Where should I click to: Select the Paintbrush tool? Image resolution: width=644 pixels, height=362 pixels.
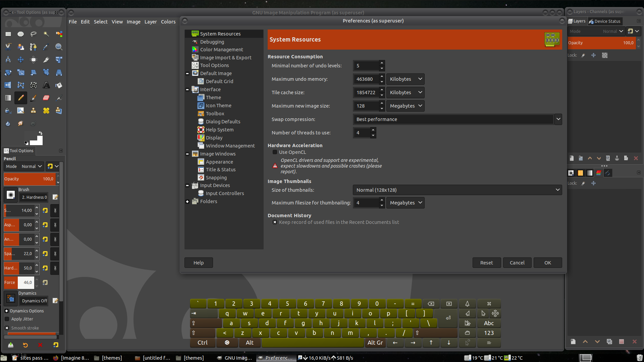(x=34, y=98)
